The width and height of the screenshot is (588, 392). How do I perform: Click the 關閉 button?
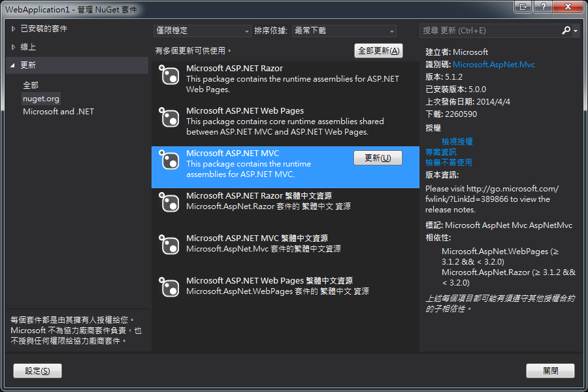[x=550, y=370]
